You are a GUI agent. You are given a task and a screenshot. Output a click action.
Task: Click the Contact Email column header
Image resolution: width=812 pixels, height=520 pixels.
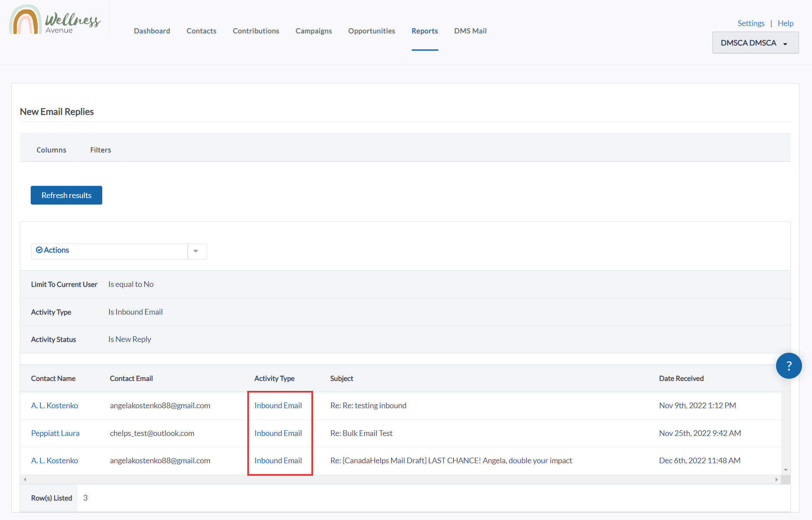click(x=131, y=378)
